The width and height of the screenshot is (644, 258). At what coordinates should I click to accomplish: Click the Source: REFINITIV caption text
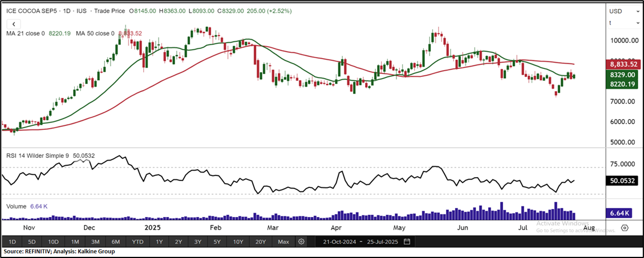click(59, 251)
